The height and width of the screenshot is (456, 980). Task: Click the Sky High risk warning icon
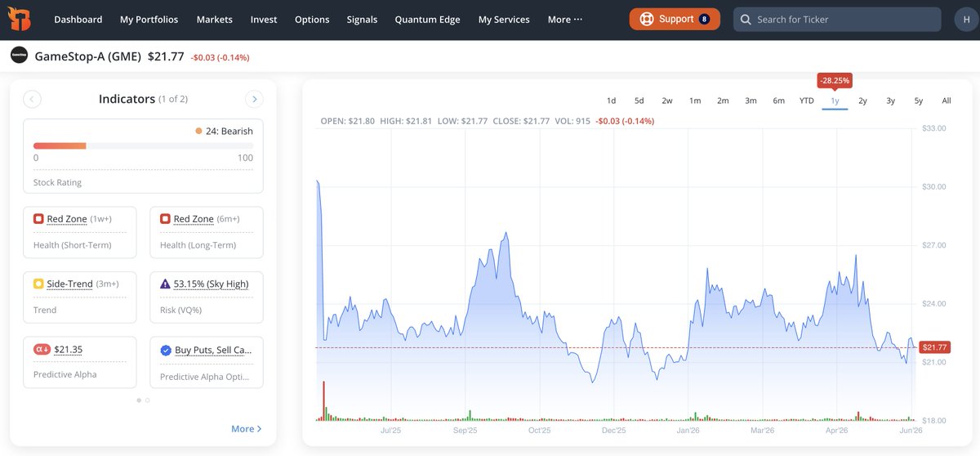point(165,284)
